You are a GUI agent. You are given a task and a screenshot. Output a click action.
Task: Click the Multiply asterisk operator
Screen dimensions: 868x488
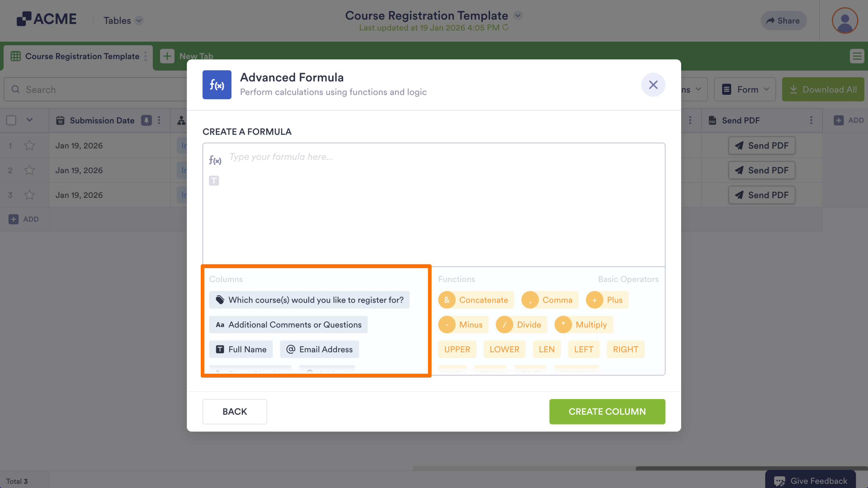click(x=563, y=325)
